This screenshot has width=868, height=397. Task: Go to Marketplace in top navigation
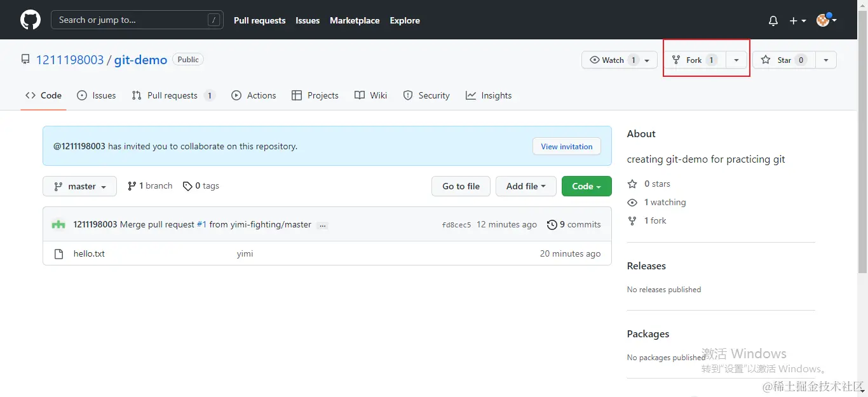pyautogui.click(x=355, y=20)
